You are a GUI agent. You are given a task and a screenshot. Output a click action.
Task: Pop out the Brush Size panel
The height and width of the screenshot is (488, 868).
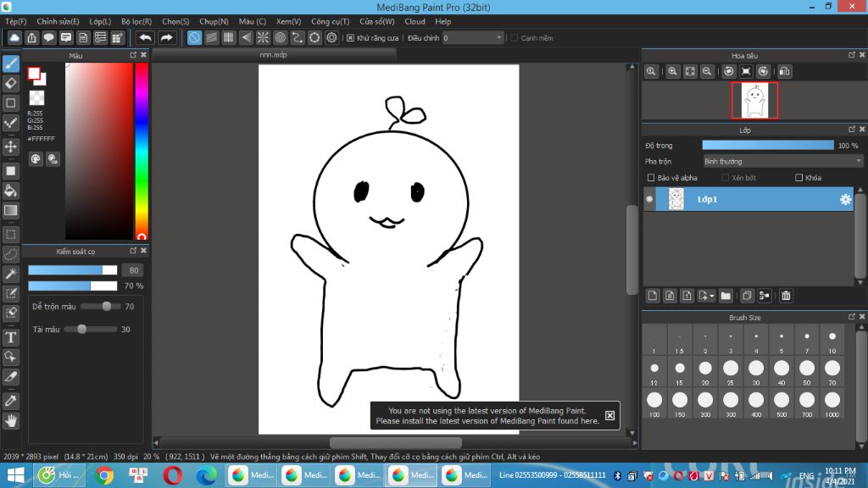click(851, 317)
